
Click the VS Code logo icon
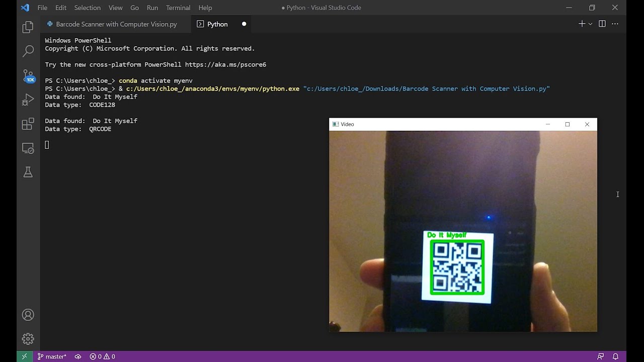tap(25, 8)
